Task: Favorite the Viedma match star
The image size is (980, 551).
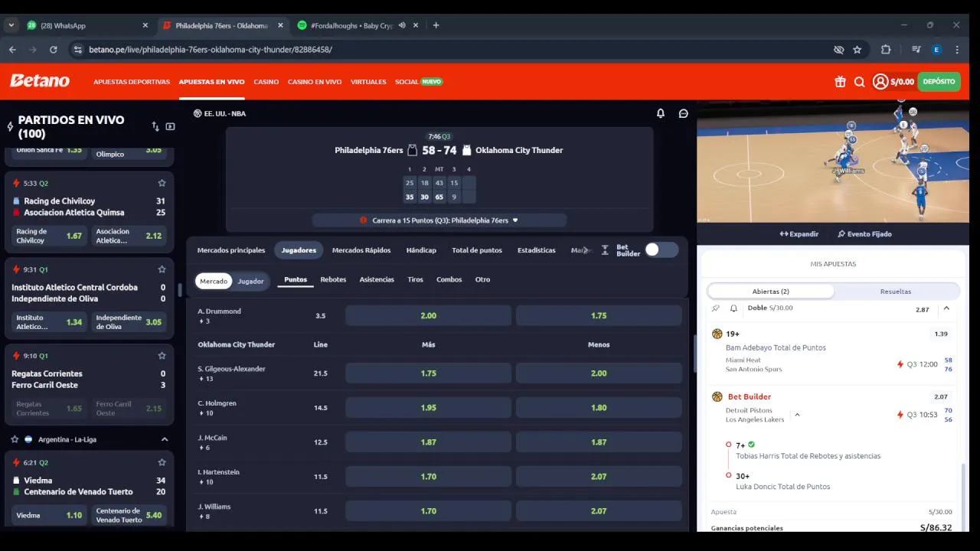Action: [x=162, y=462]
